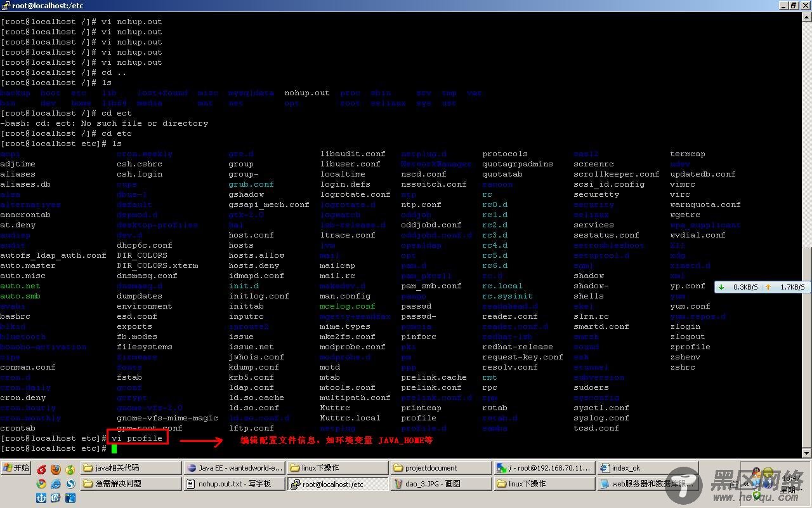Click the 'passwd' file name in listing
This screenshot has width=812, height=508.
(416, 306)
